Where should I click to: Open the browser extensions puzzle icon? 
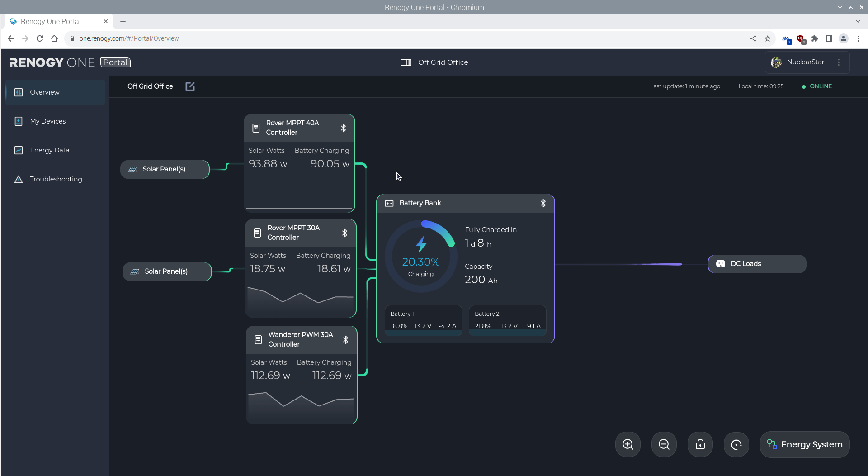pos(815,38)
